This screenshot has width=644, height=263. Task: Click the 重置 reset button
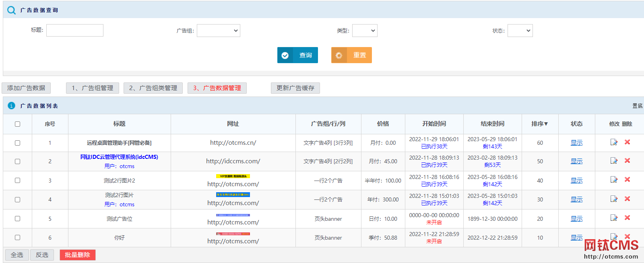351,55
